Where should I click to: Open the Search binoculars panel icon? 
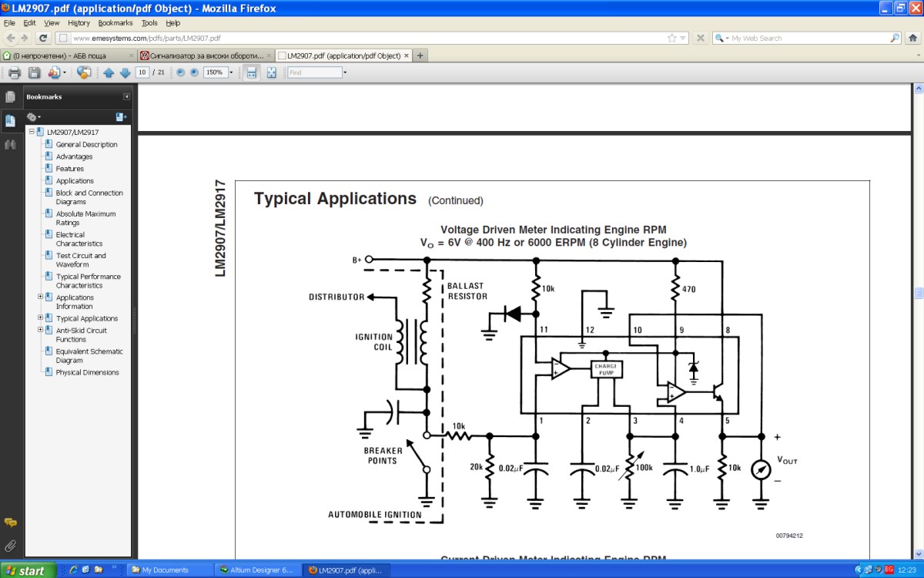tap(11, 144)
